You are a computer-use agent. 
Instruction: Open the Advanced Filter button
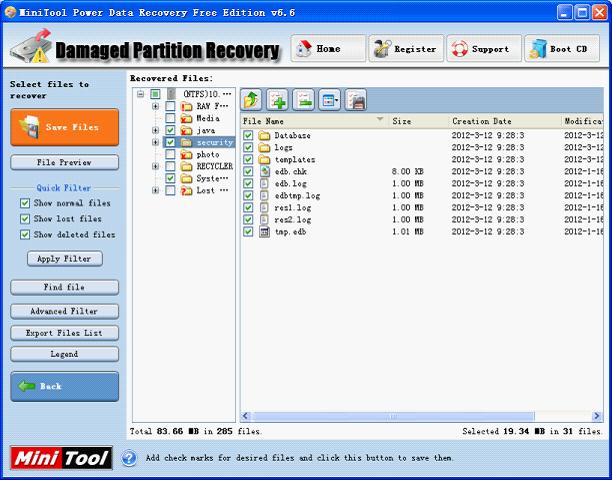click(x=65, y=311)
